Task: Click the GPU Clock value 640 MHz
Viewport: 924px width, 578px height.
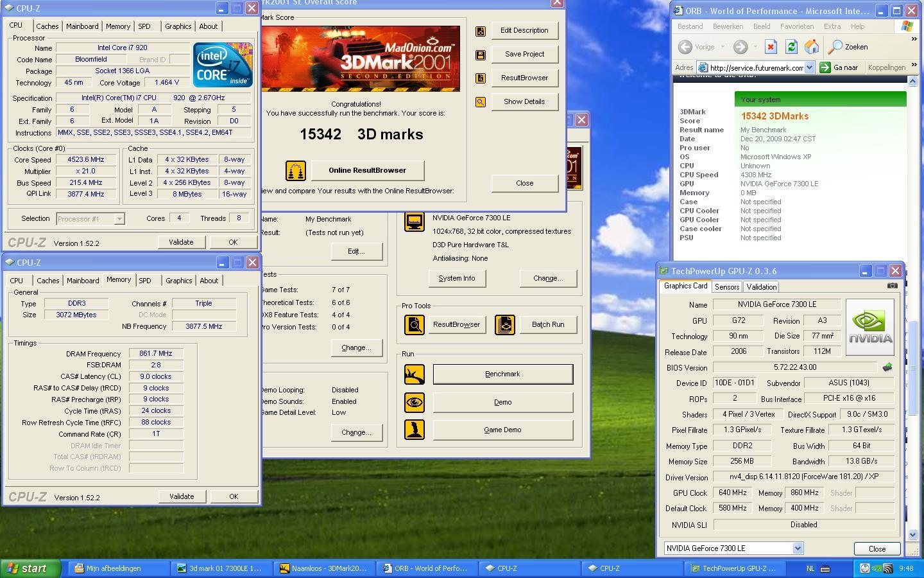Action: [732, 493]
